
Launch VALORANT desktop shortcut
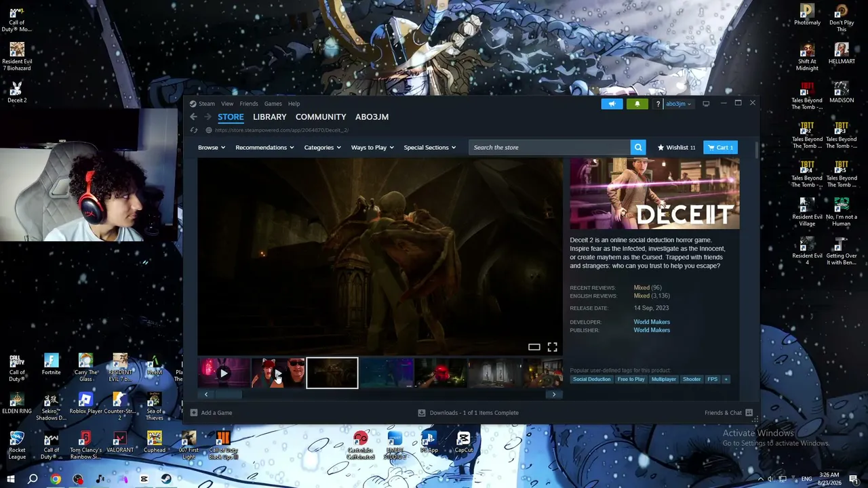pos(120,443)
